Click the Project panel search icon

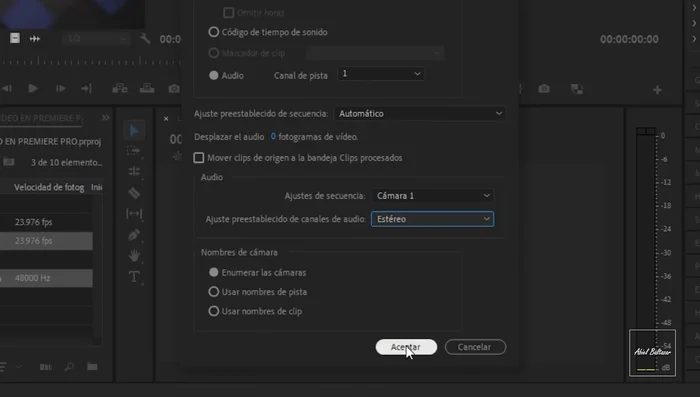click(69, 367)
